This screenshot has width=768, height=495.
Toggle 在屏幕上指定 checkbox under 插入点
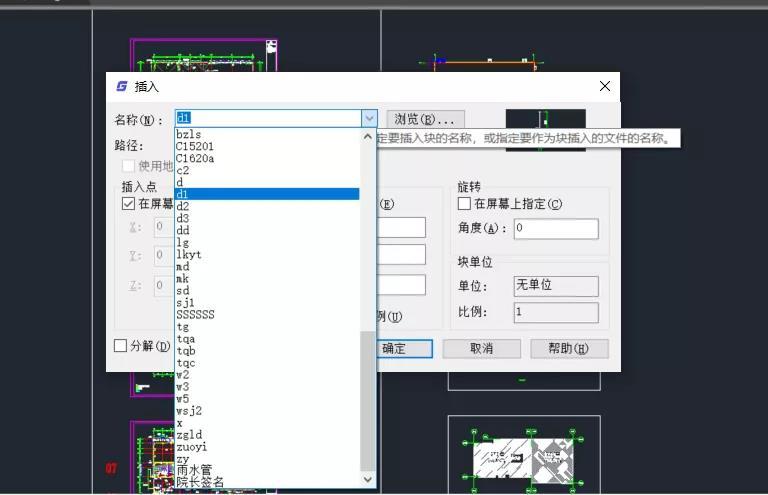[x=128, y=203]
